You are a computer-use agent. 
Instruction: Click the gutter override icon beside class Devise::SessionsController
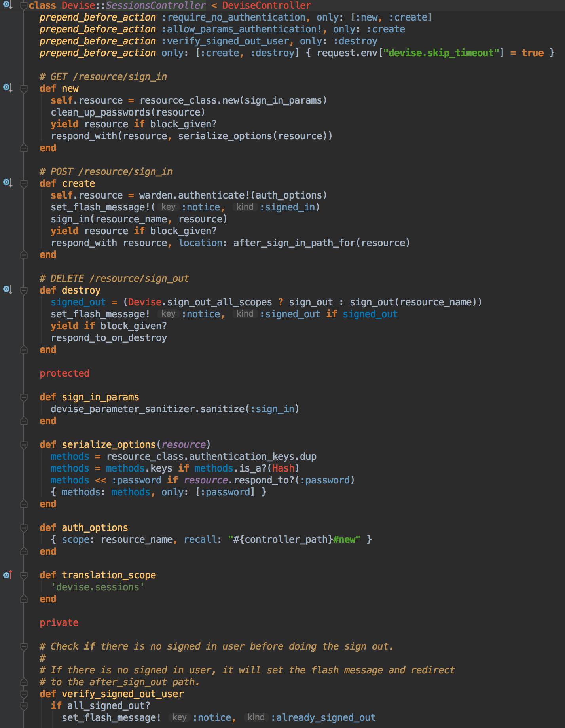pyautogui.click(x=8, y=5)
